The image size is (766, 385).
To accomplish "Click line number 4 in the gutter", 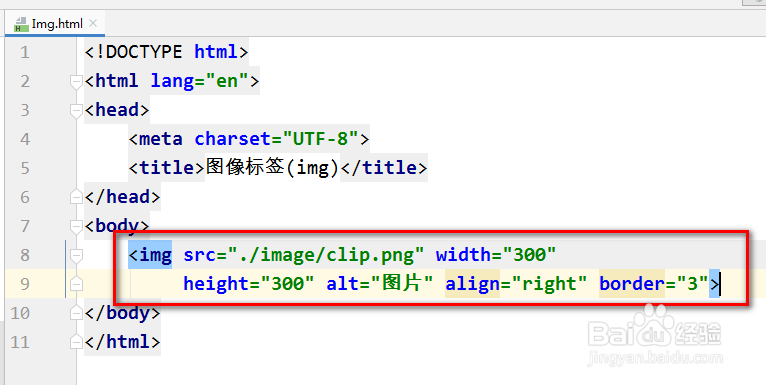I will click(x=24, y=139).
